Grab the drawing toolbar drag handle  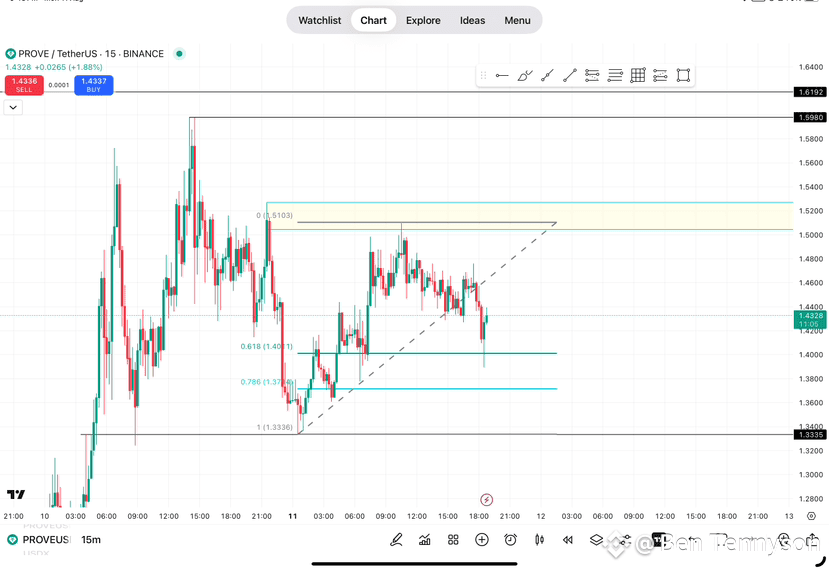tap(483, 76)
